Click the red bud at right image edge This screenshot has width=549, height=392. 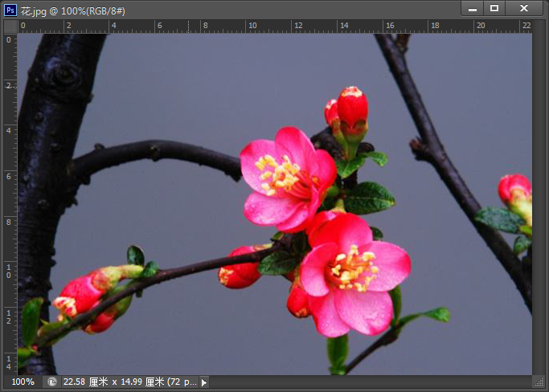(514, 190)
